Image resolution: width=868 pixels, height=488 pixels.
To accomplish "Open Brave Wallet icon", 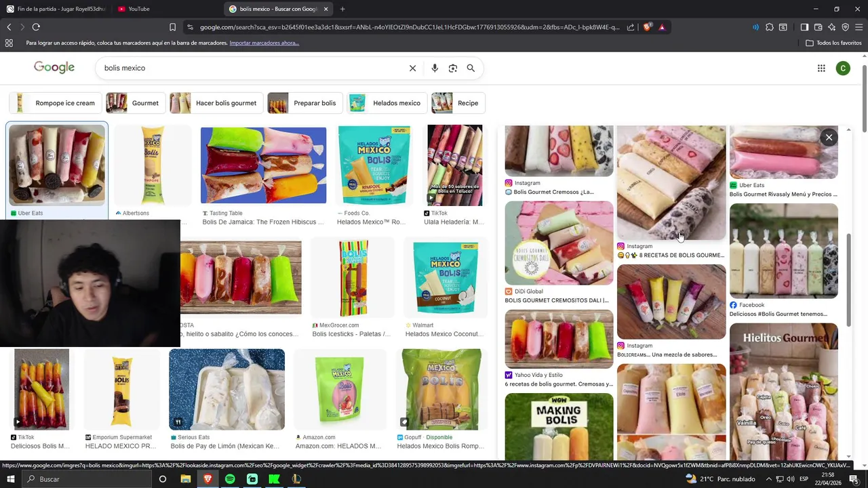I will (x=818, y=27).
